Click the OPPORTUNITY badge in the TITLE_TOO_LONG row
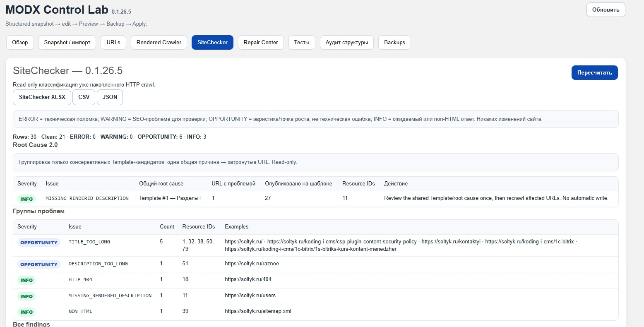 point(39,243)
